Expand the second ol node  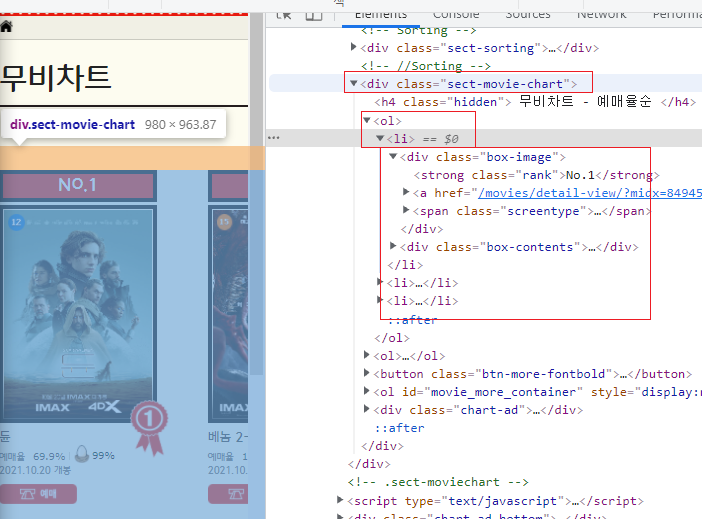[x=367, y=355]
